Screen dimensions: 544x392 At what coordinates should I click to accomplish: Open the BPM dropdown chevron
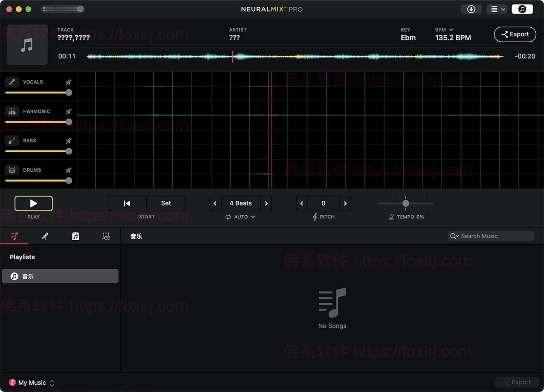pyautogui.click(x=451, y=30)
